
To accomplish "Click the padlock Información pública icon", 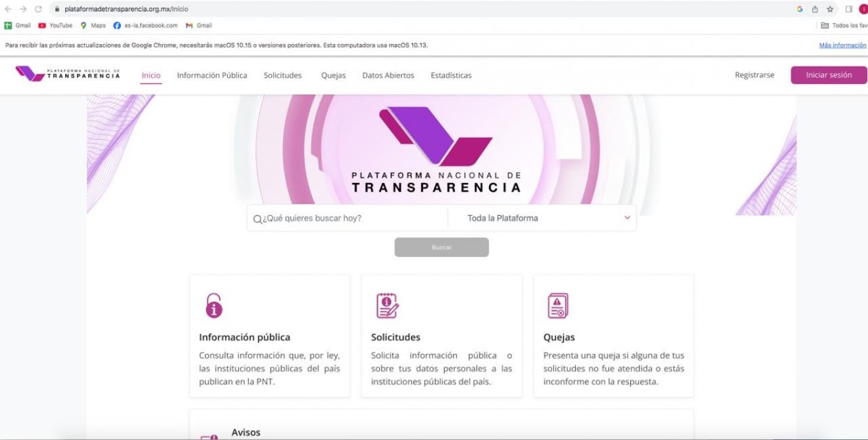I will point(213,305).
